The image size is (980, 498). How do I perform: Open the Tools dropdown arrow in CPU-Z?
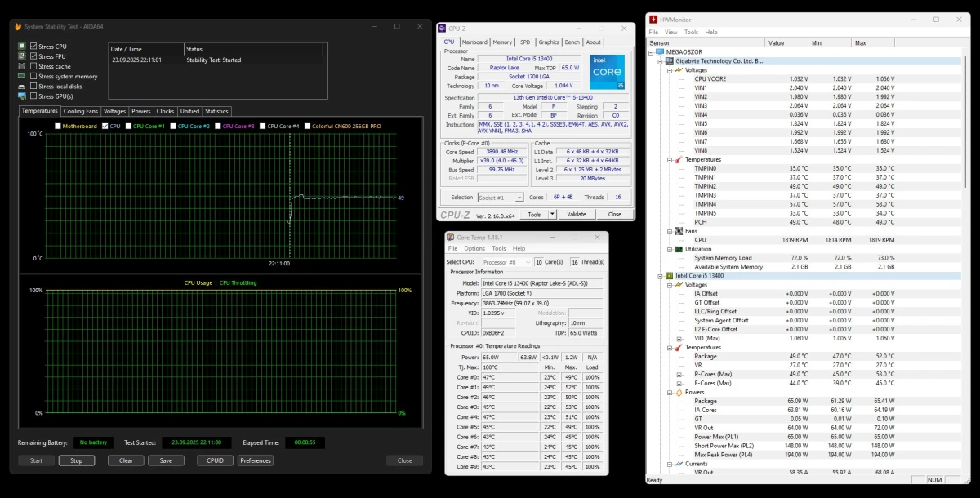pyautogui.click(x=552, y=214)
